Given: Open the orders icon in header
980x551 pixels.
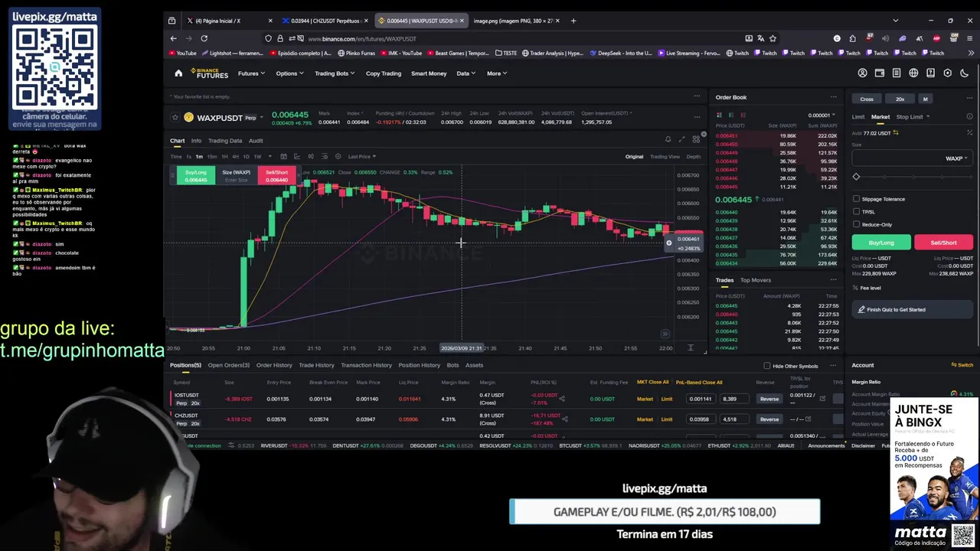Looking at the screenshot, I should [897, 73].
